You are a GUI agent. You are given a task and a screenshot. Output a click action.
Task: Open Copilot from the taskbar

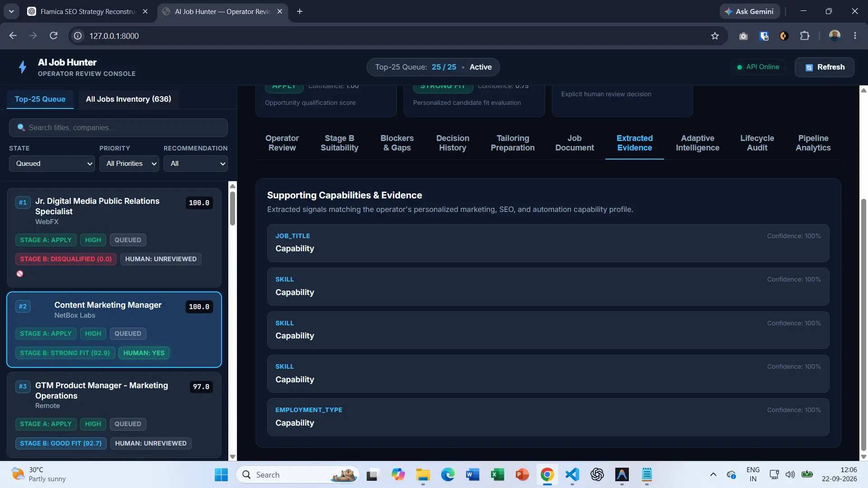tap(398, 475)
